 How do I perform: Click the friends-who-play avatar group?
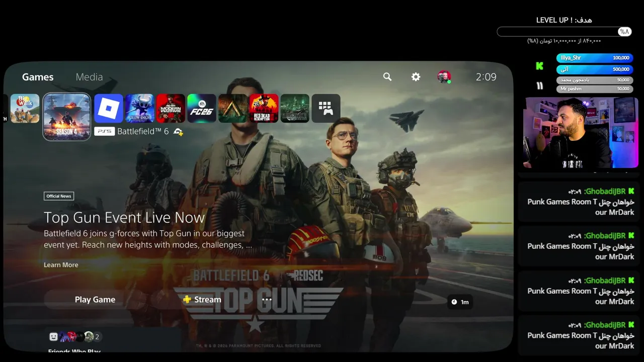pos(76,337)
